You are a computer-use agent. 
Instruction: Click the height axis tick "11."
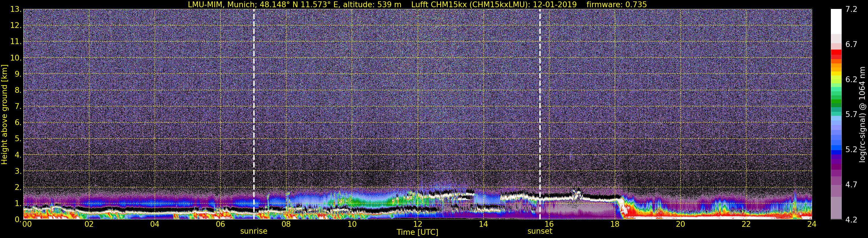pyautogui.click(x=16, y=42)
